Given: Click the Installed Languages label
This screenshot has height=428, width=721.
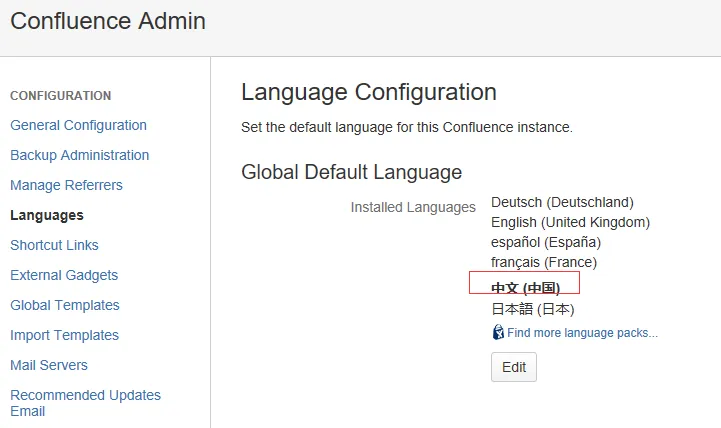Looking at the screenshot, I should point(413,207).
